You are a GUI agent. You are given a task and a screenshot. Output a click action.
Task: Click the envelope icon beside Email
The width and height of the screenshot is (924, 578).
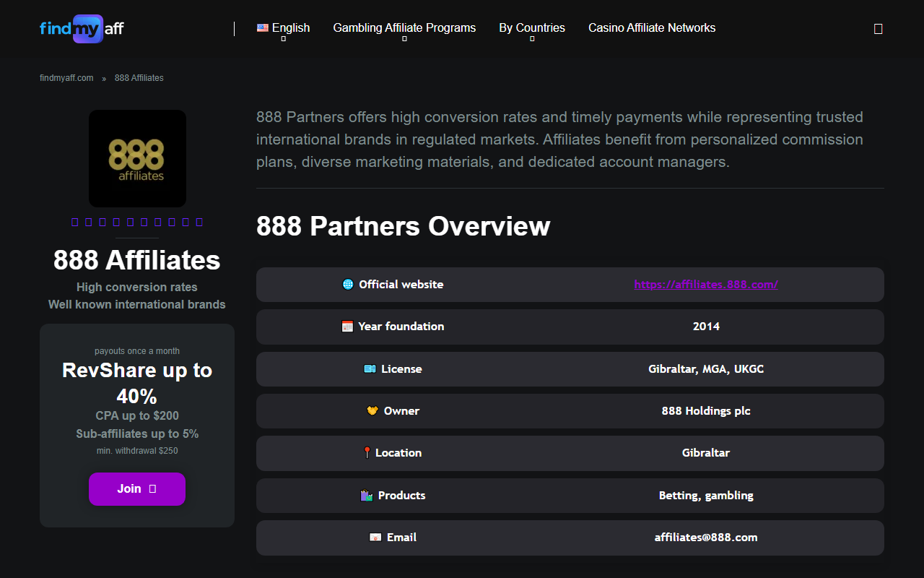coord(375,538)
